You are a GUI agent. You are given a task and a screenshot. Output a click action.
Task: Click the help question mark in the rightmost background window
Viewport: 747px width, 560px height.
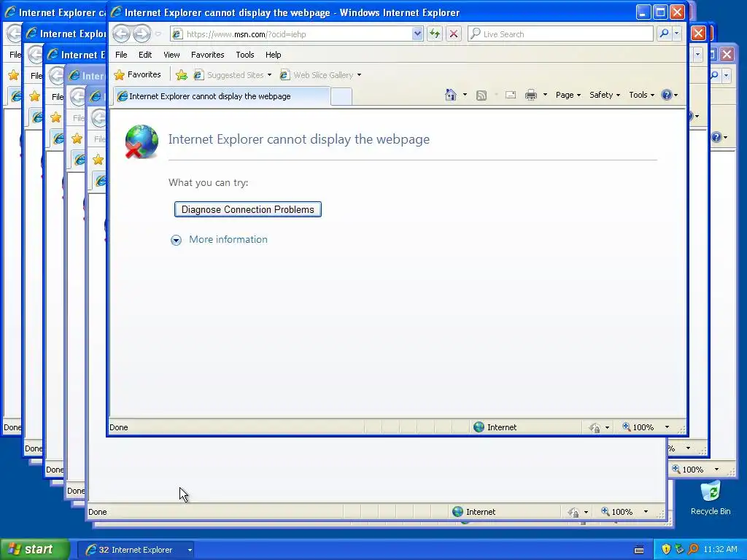pyautogui.click(x=716, y=137)
